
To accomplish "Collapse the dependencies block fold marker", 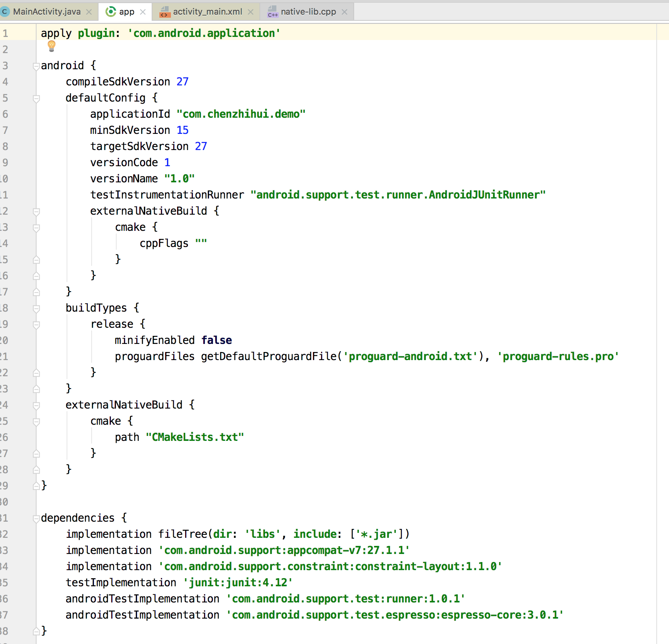I will pos(36,519).
